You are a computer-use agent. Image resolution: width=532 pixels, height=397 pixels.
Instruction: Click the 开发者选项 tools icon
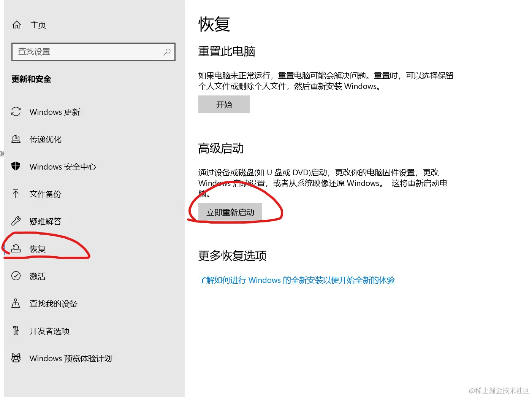click(x=16, y=330)
